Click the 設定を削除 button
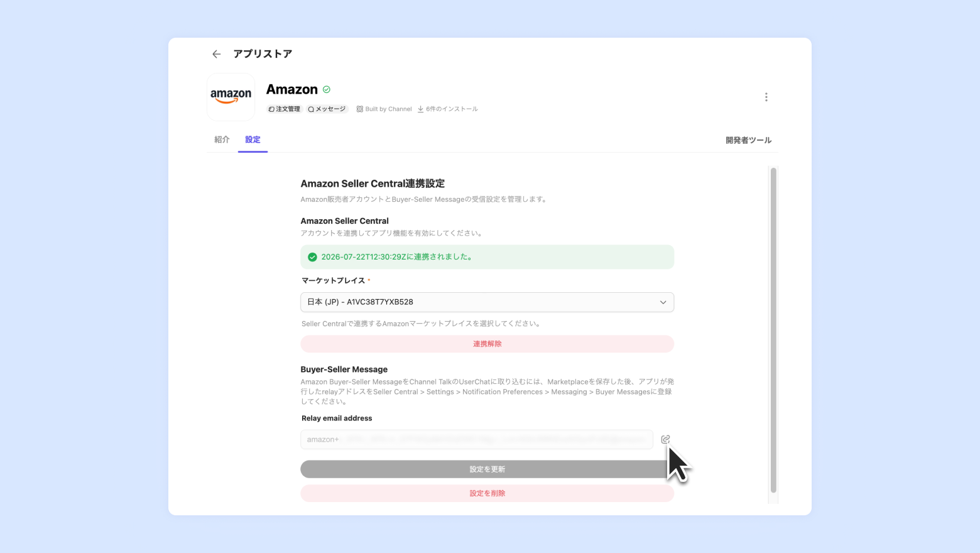Viewport: 980px width, 553px height. [487, 493]
